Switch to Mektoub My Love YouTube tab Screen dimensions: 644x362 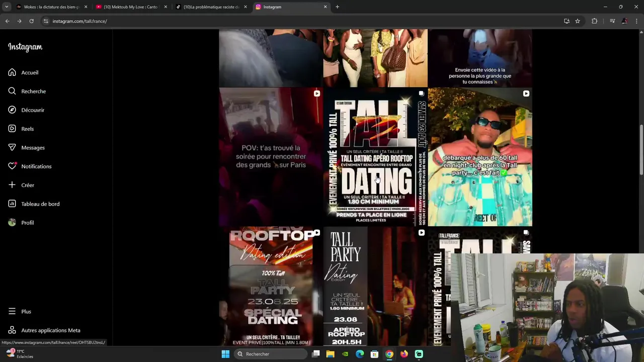coord(130,7)
